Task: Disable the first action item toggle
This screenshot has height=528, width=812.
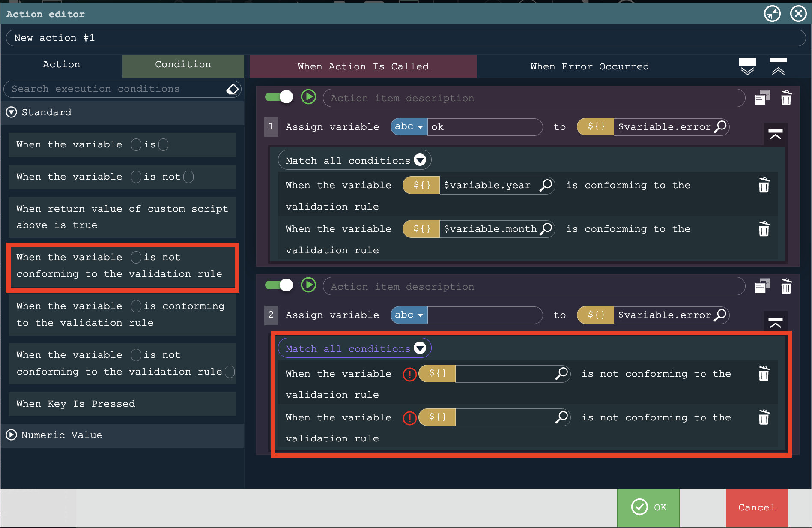Action: pyautogui.click(x=279, y=97)
